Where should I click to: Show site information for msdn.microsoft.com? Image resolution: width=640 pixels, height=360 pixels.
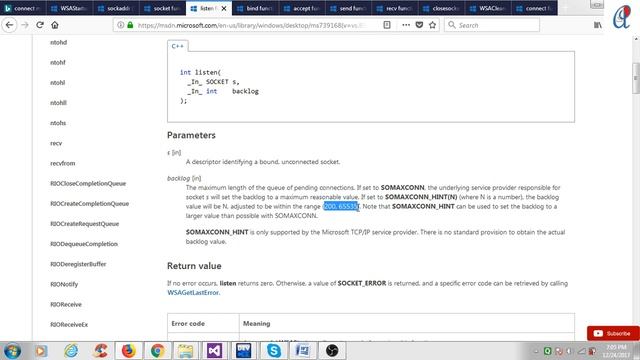pyautogui.click(x=120, y=25)
